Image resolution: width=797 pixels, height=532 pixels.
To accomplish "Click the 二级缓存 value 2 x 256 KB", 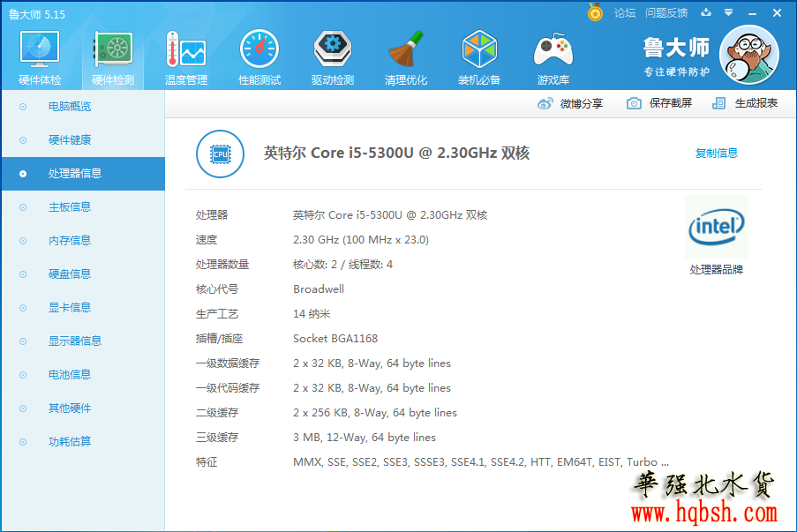I will pos(375,413).
